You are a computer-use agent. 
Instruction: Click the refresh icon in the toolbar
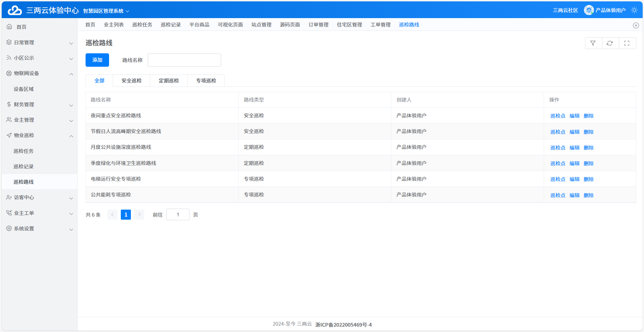coord(610,43)
